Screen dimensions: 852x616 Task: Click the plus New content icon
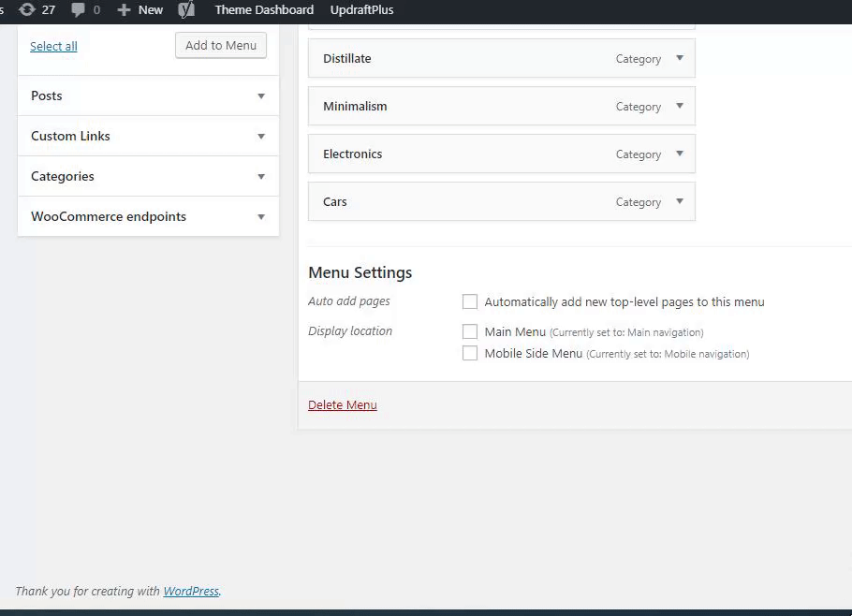click(x=124, y=9)
